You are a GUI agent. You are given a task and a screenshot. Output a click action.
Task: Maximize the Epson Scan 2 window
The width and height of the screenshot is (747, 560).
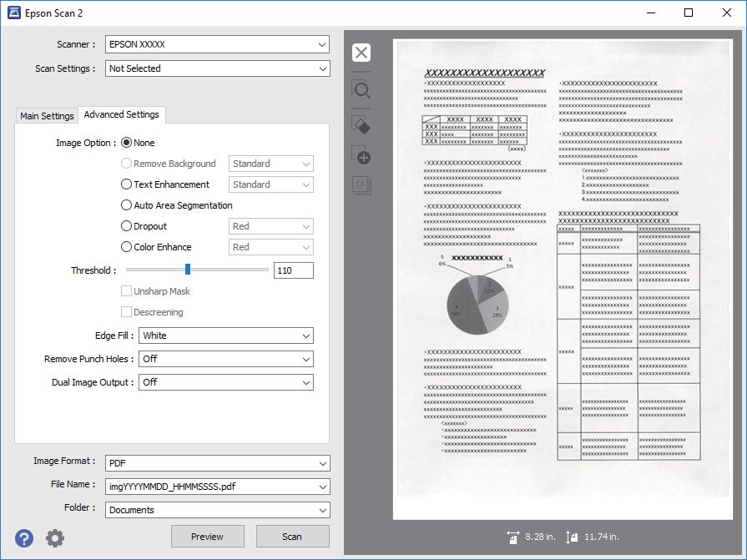pyautogui.click(x=689, y=13)
